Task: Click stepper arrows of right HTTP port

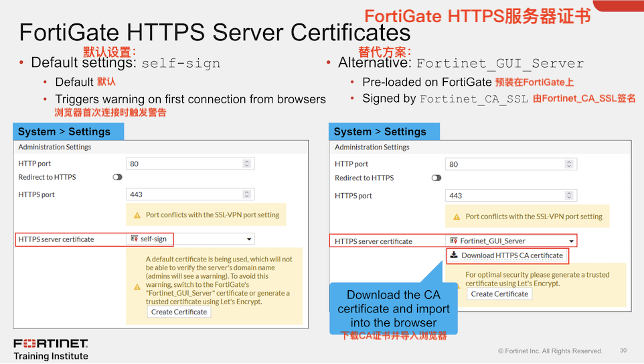Action: click(x=569, y=164)
